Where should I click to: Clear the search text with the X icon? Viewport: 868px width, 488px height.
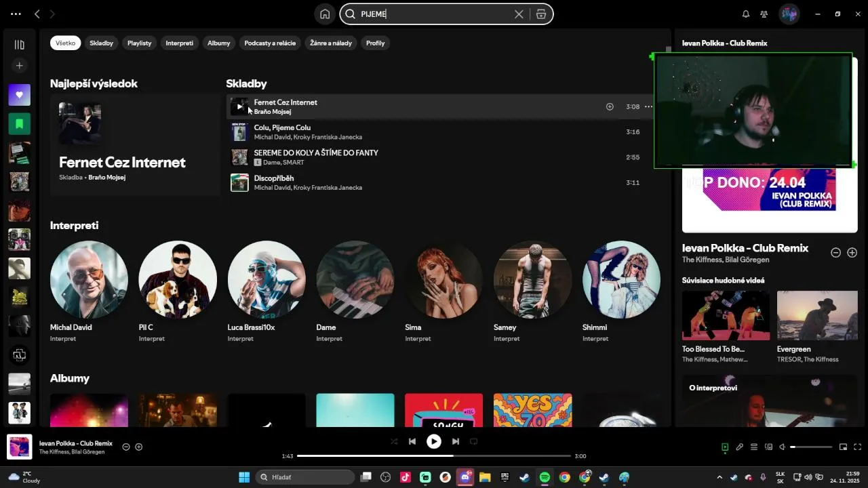pos(519,14)
